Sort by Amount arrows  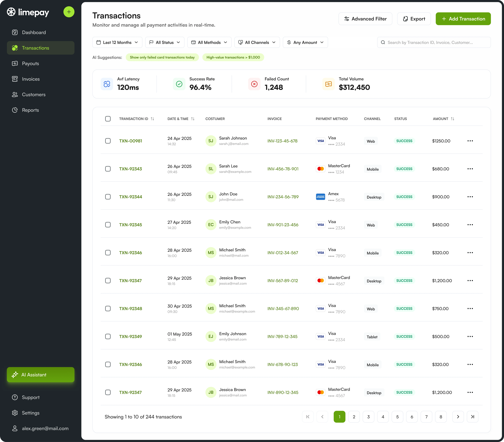coord(452,119)
